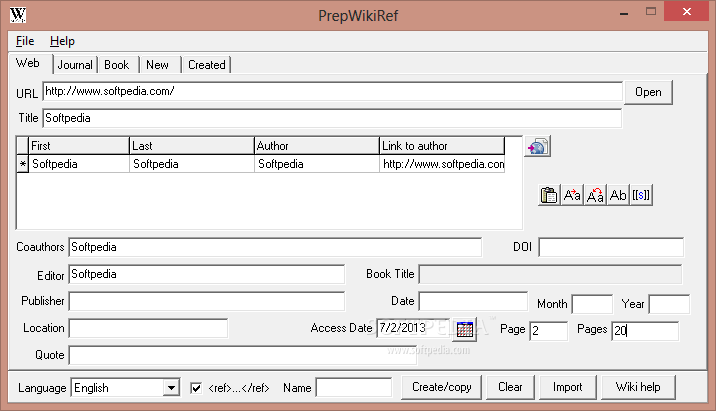
Task: Open the Access Date calendar picker
Action: [x=464, y=329]
